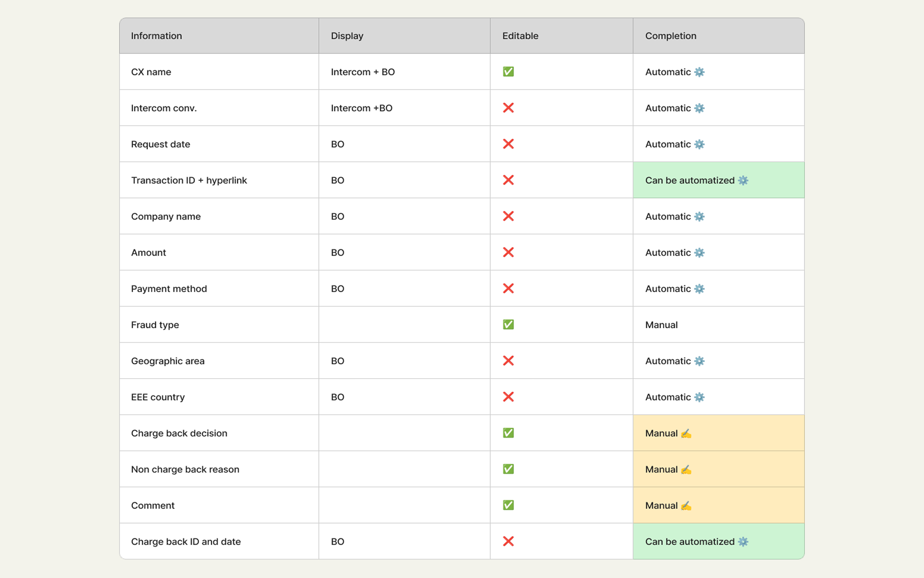Image resolution: width=924 pixels, height=578 pixels.
Task: Click the red cross in Amount row
Action: 508,252
